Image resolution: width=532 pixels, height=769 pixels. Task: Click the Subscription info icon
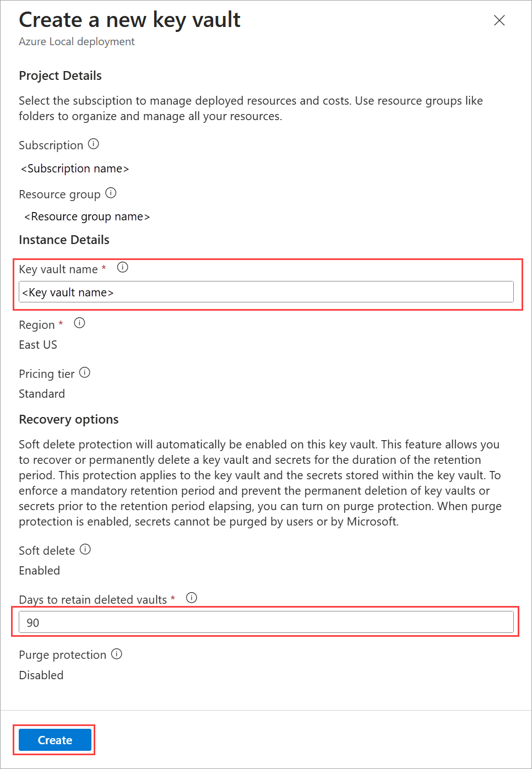(94, 144)
